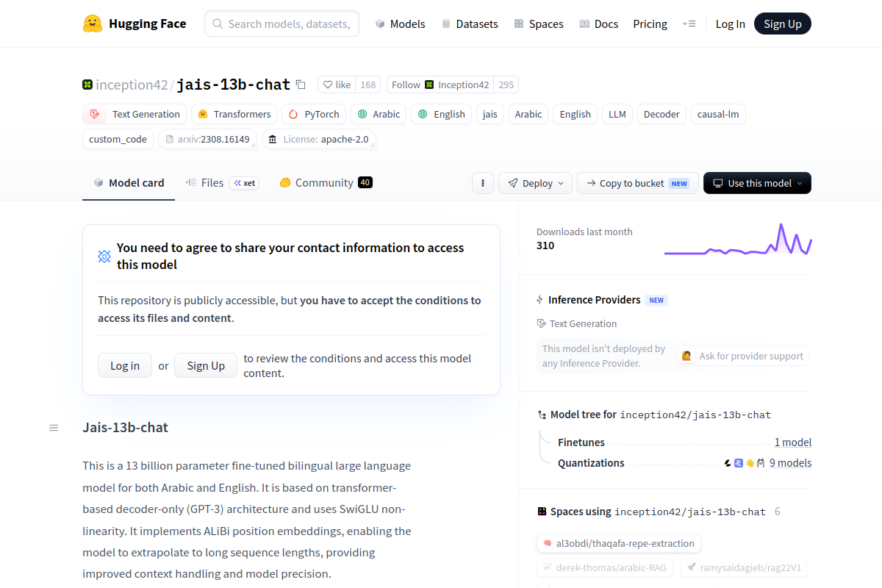Select the Text Generation tag
882x588 pixels.
tap(135, 114)
